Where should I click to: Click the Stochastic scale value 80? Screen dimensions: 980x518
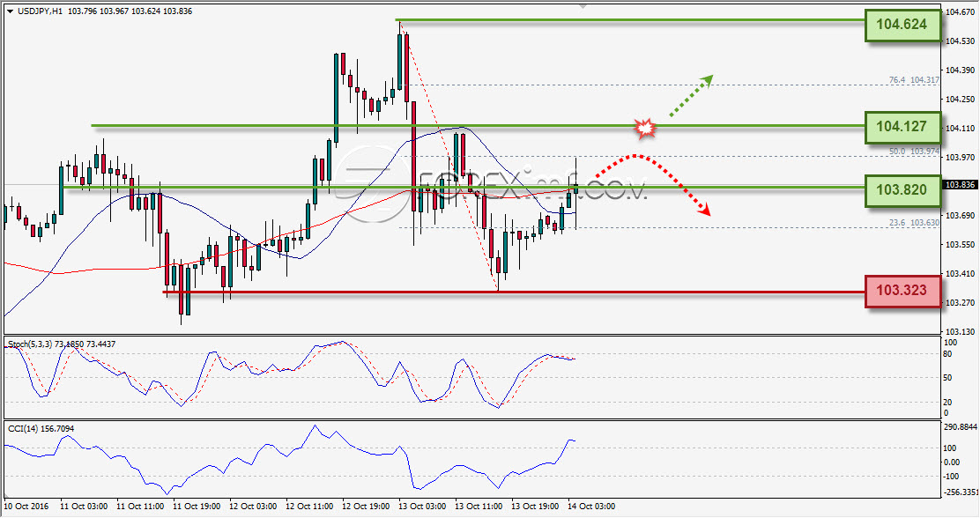[x=948, y=354]
